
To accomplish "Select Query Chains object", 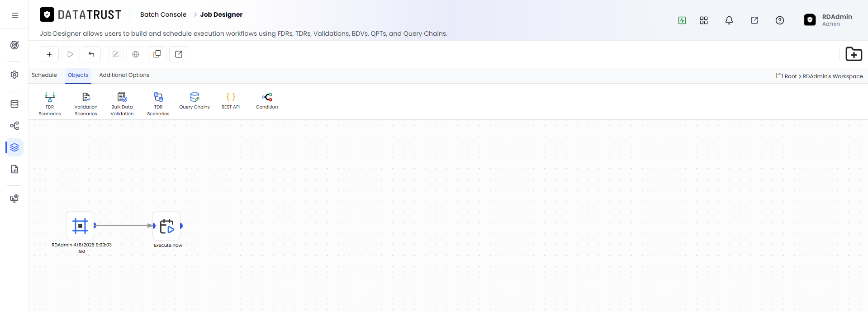I will (194, 101).
